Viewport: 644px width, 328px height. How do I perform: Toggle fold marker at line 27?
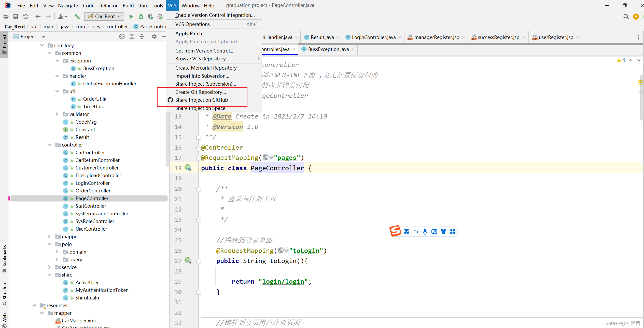click(199, 261)
